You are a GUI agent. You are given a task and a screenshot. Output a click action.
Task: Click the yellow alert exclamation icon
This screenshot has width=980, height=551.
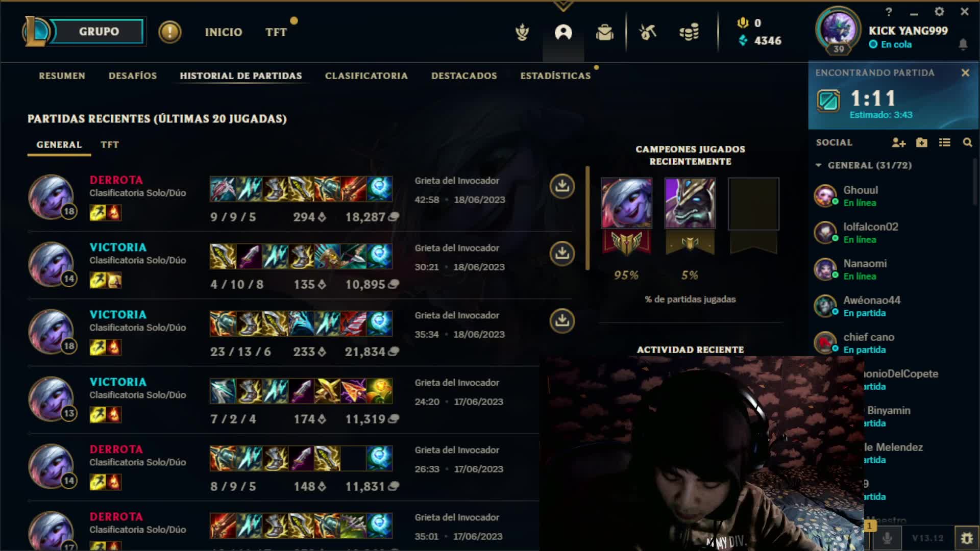[170, 32]
